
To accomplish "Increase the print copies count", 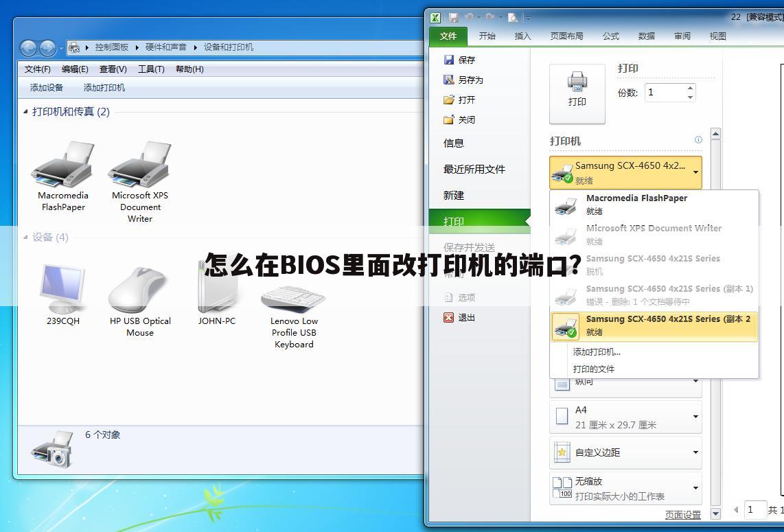I will pos(690,88).
